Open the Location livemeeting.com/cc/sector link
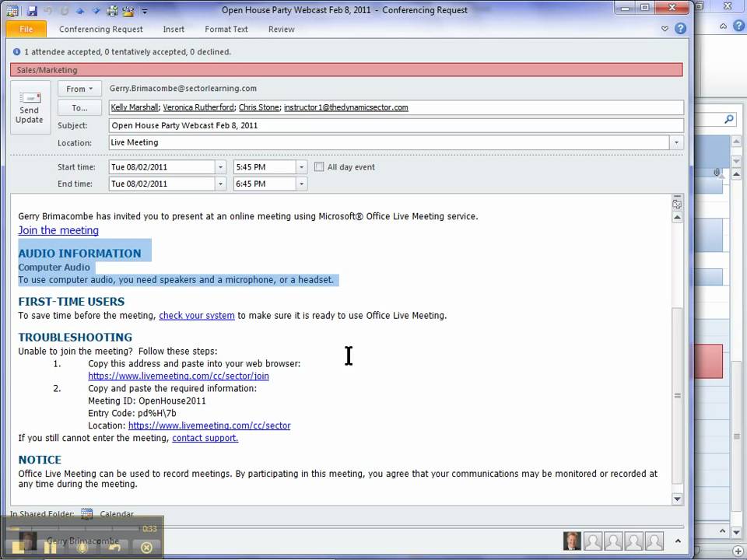This screenshot has height=560, width=747. click(209, 425)
